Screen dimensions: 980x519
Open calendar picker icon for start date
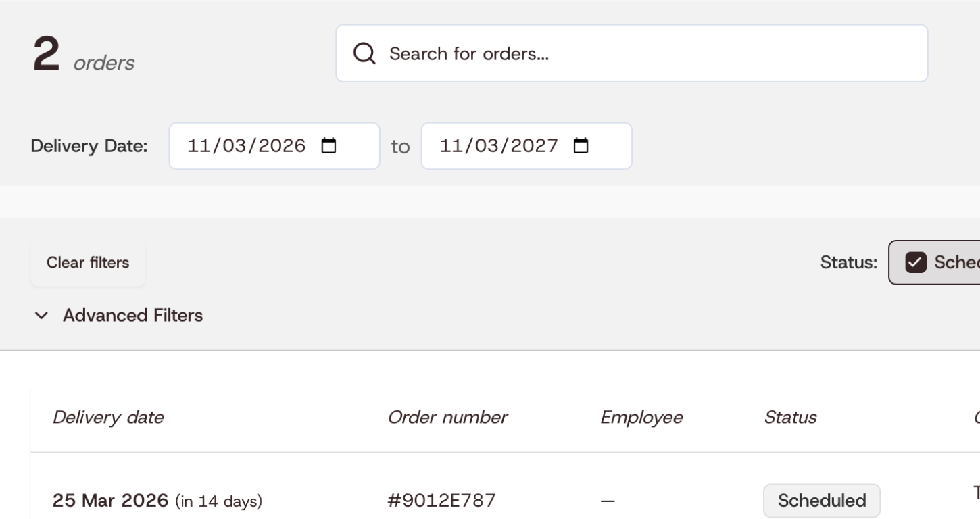pyautogui.click(x=328, y=146)
